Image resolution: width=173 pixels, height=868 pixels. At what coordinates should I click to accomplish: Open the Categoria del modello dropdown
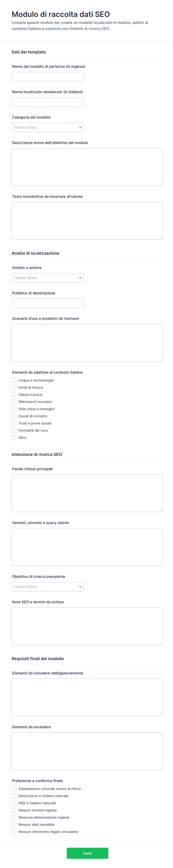(x=48, y=127)
